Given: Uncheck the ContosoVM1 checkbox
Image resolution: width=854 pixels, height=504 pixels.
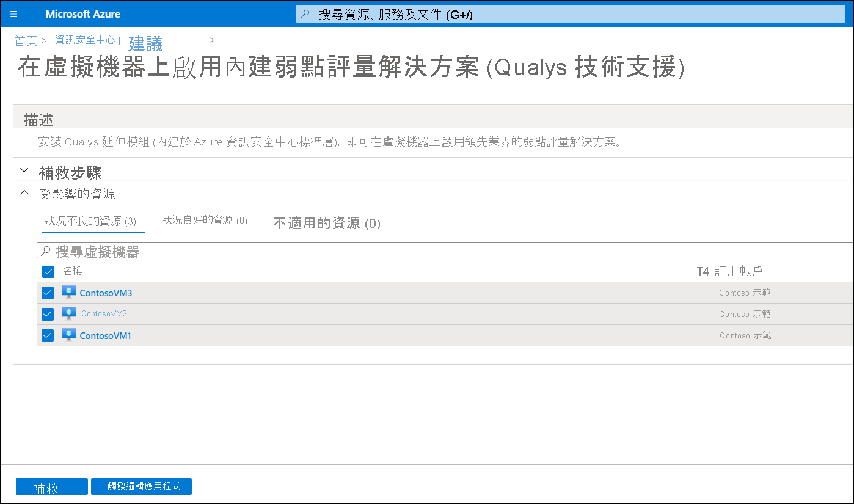Looking at the screenshot, I should point(48,336).
